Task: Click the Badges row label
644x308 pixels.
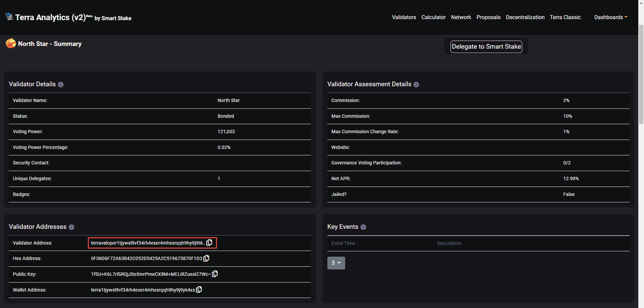Action: (21, 194)
